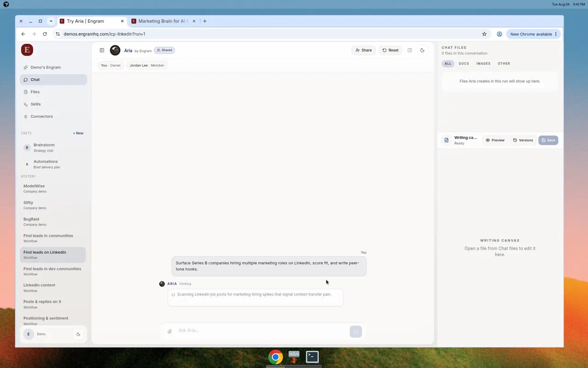Select Chat in the sidebar

coord(53,80)
